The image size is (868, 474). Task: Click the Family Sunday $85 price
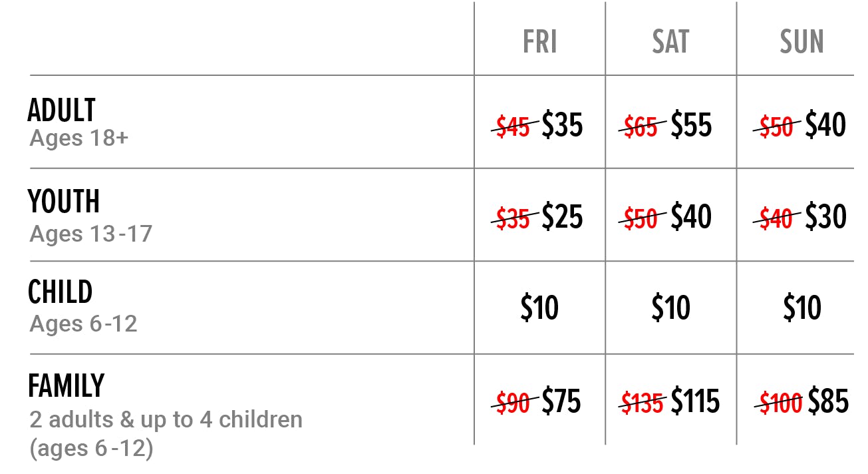tap(829, 401)
